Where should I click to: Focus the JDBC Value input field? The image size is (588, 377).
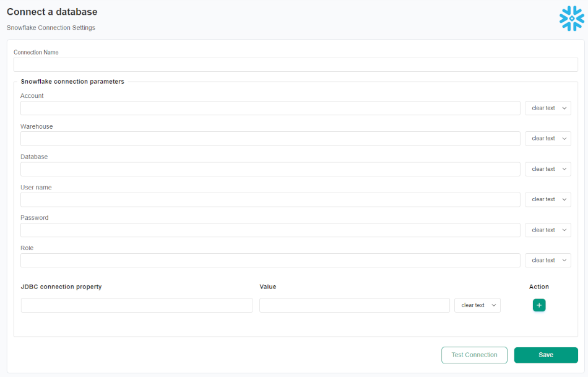point(355,305)
